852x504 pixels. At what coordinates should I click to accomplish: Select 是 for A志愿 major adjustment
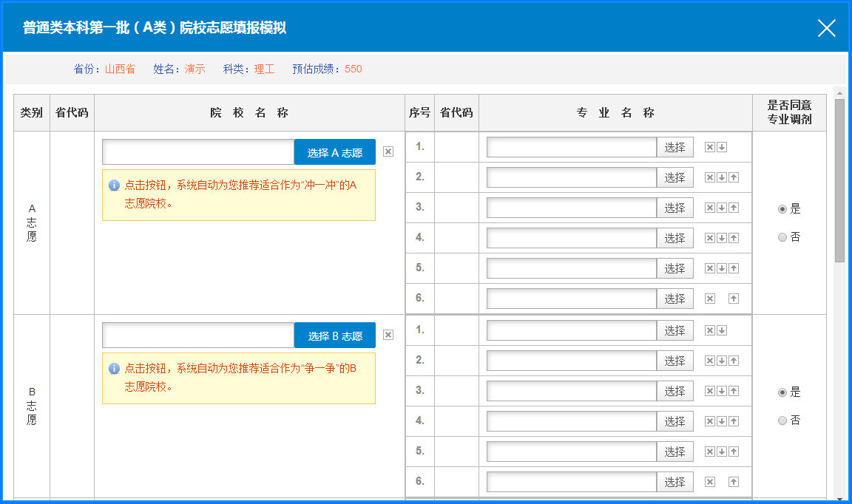pos(782,209)
